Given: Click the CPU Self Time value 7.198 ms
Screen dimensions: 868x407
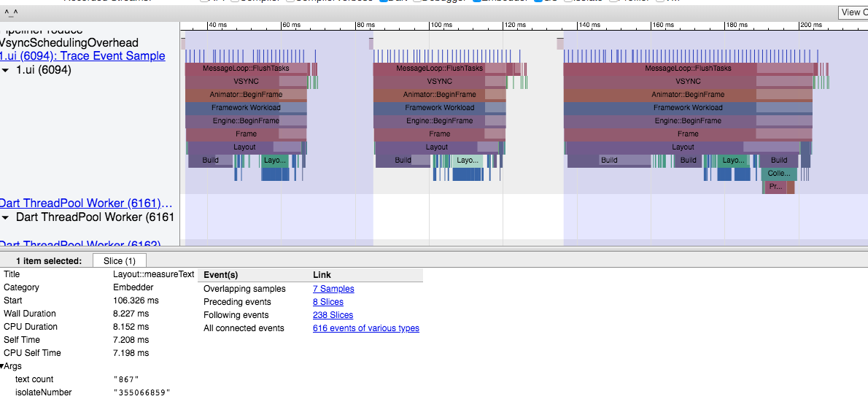Looking at the screenshot, I should 131,353.
